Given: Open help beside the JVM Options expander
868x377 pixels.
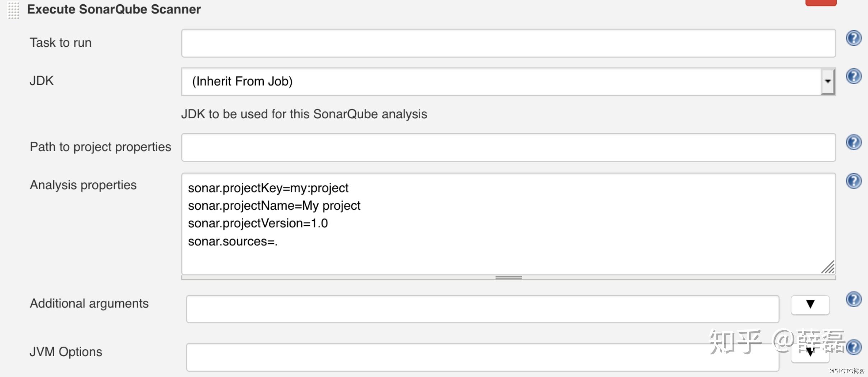Looking at the screenshot, I should 854,348.
